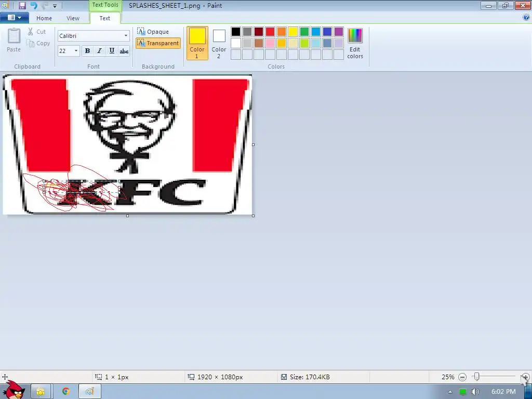Click the volume speaker tray icon
532x399 pixels.
[475, 392]
